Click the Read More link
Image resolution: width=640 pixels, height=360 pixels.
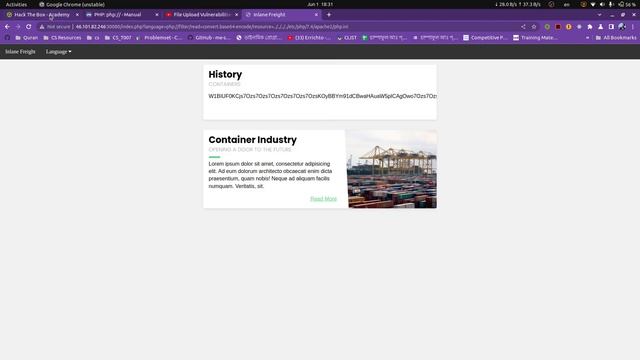(x=323, y=199)
